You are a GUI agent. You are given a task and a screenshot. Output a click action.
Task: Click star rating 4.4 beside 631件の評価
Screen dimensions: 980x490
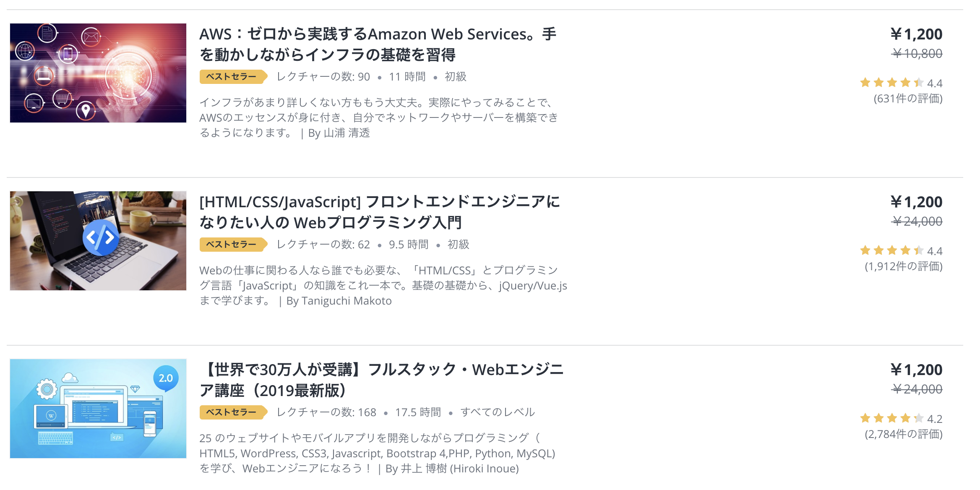pyautogui.click(x=901, y=83)
